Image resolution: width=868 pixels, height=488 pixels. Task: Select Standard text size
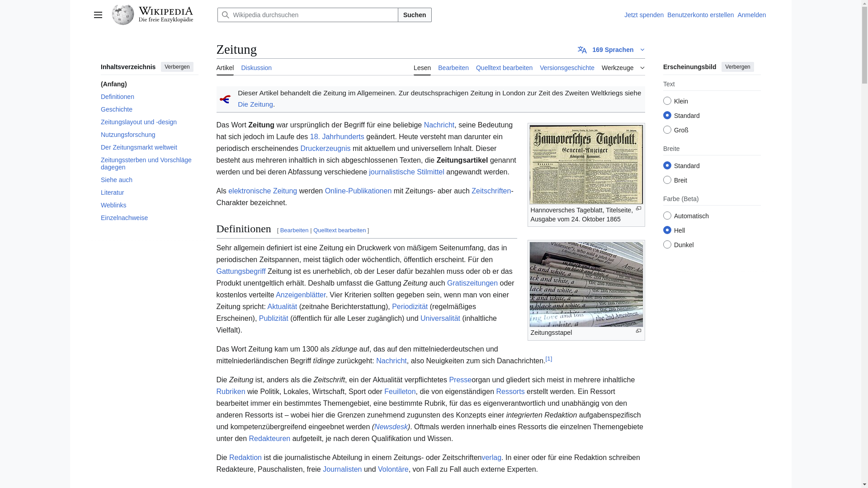point(667,115)
